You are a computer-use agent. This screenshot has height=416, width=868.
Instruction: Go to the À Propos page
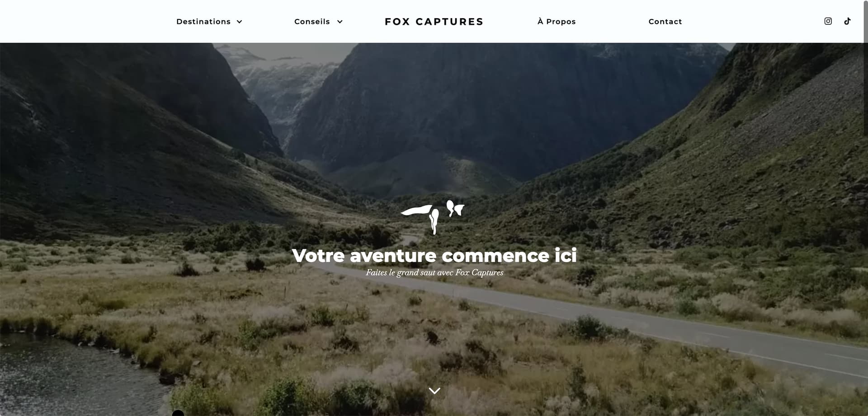tap(557, 22)
